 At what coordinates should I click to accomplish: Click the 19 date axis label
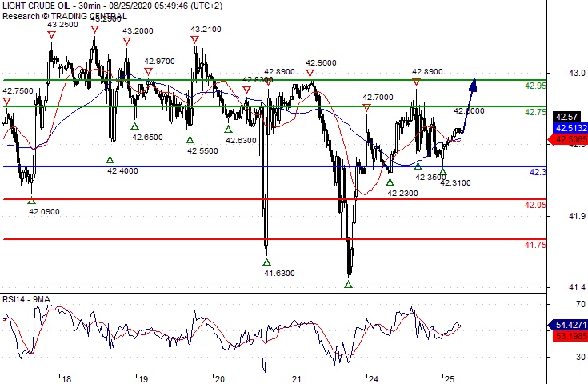click(143, 379)
